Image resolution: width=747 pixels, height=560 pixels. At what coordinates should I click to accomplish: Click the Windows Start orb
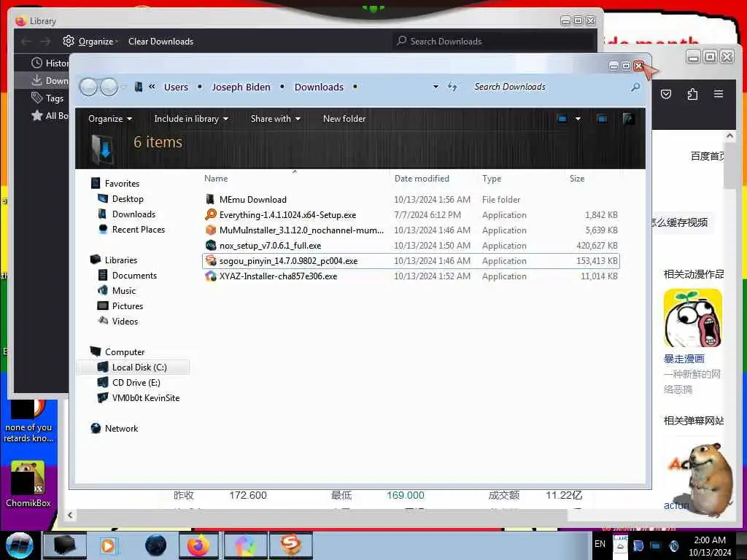20,545
